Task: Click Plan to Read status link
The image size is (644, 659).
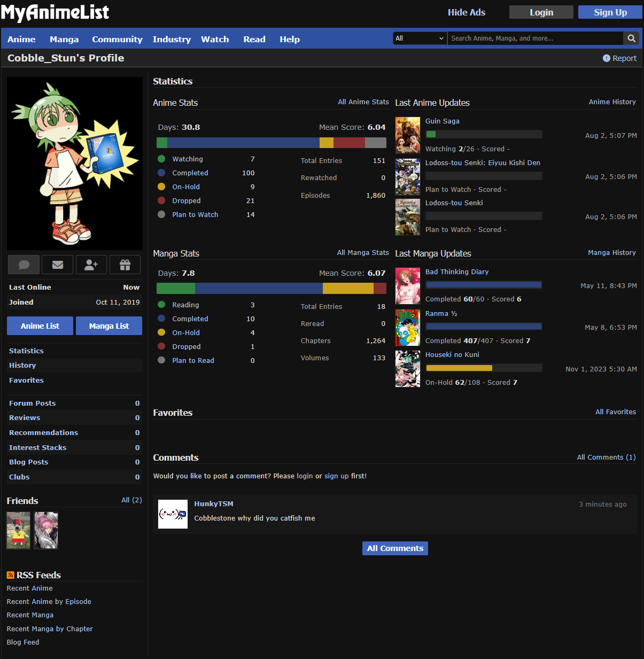Action: (193, 361)
